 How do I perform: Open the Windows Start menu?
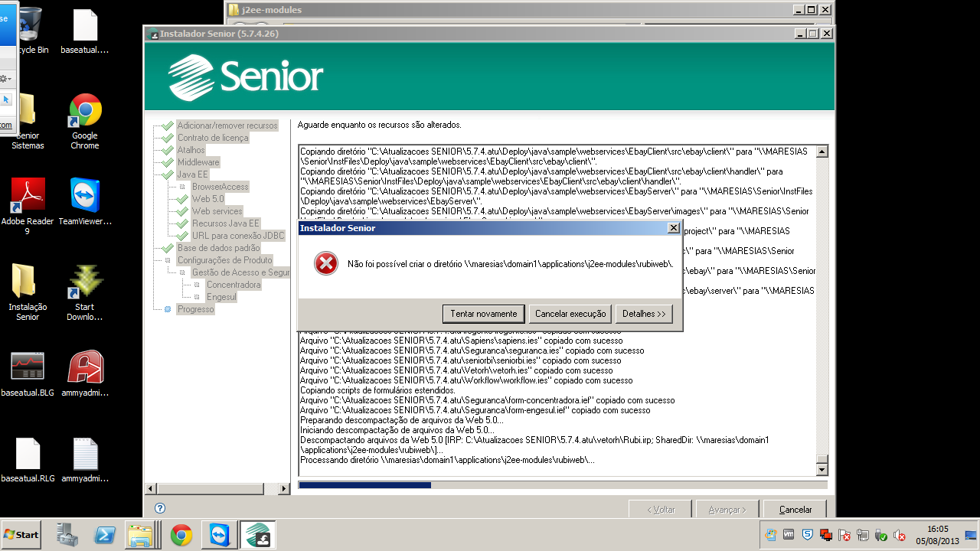(x=21, y=535)
